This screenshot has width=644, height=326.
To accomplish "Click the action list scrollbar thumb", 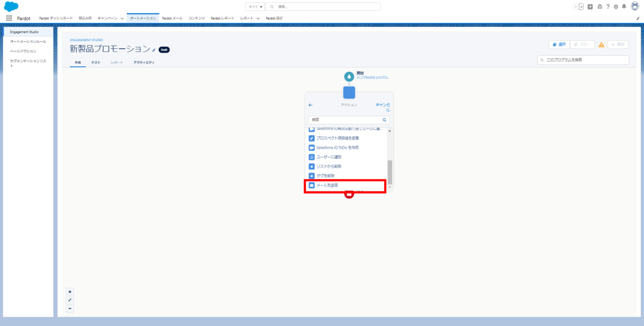I will [x=390, y=172].
